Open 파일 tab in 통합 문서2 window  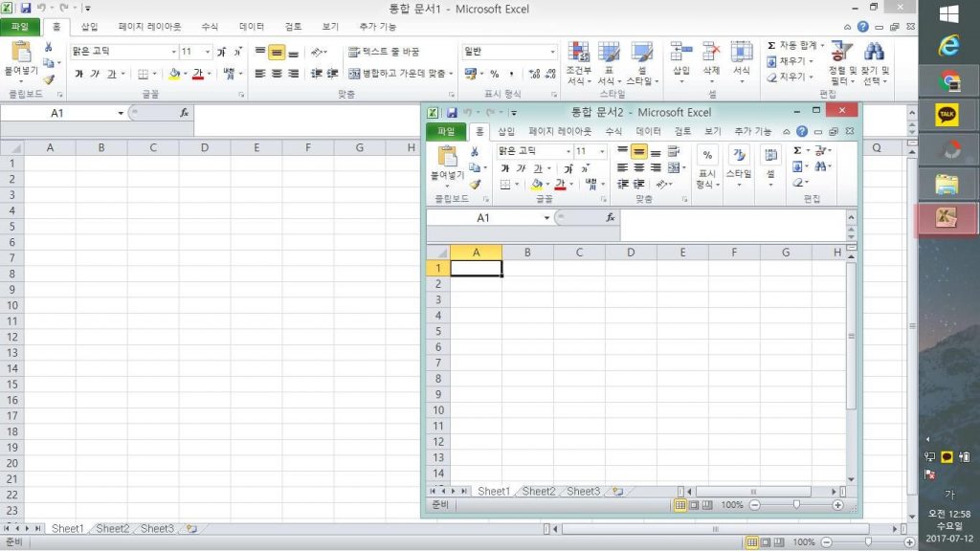coord(446,132)
